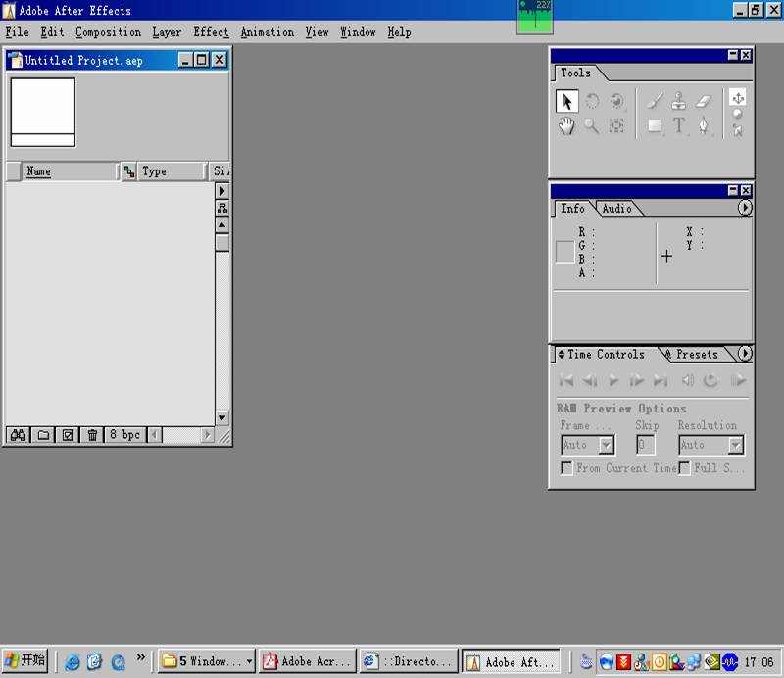Viewport: 784px width, 678px height.
Task: Switch to the Info tab
Action: coord(572,209)
